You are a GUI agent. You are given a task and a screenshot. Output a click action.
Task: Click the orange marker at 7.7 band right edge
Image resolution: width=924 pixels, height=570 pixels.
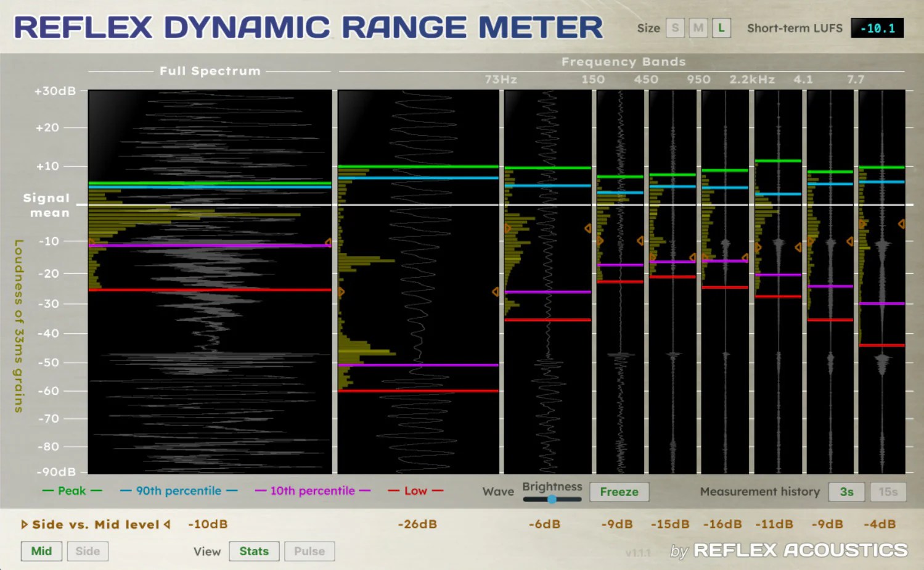pos(901,224)
